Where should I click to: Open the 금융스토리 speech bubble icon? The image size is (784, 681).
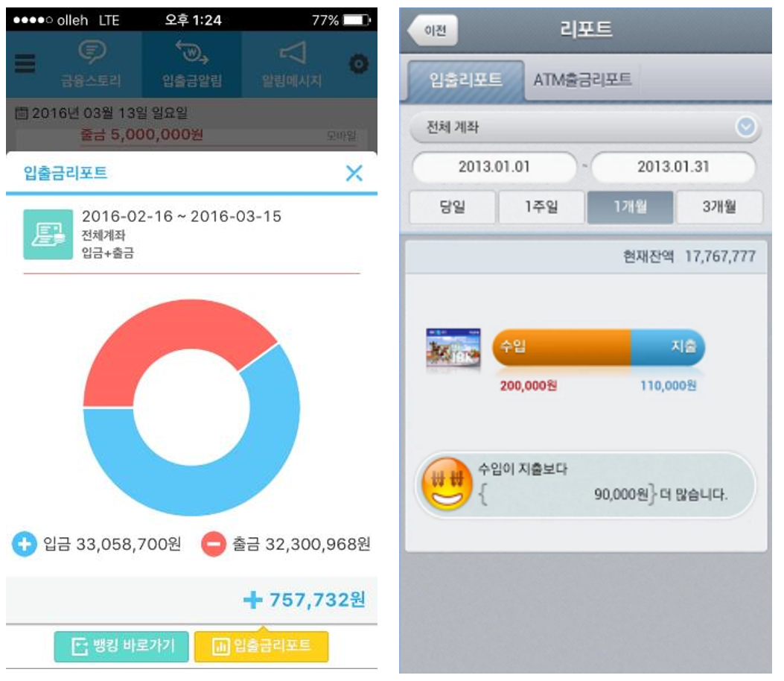point(92,52)
